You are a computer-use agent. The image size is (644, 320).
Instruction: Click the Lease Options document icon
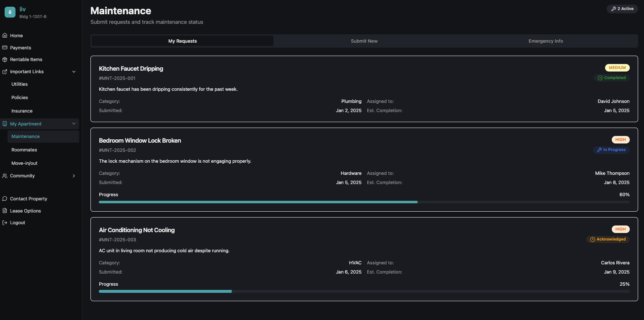pos(5,211)
